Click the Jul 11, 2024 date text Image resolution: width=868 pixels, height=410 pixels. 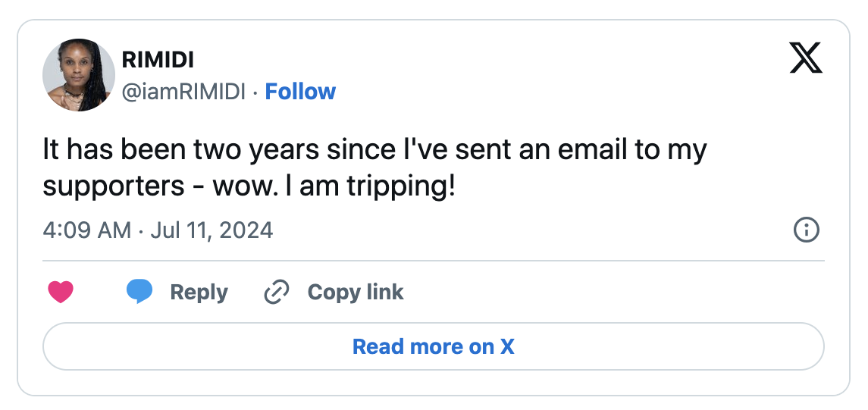[x=212, y=230]
